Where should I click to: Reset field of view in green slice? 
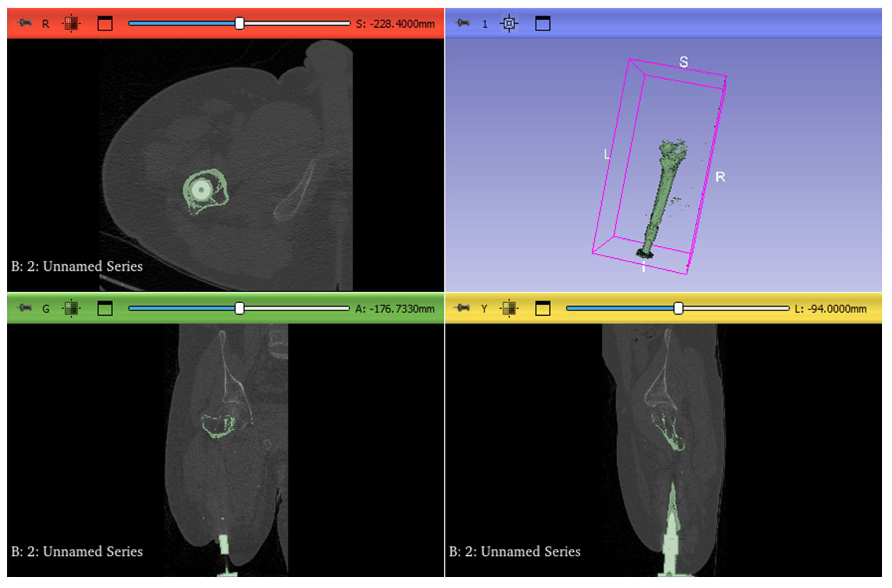click(71, 309)
